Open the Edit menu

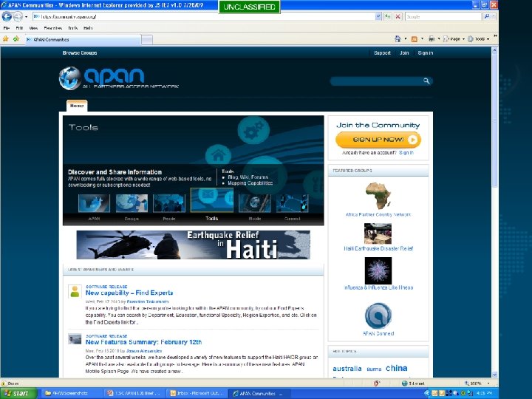[19, 28]
